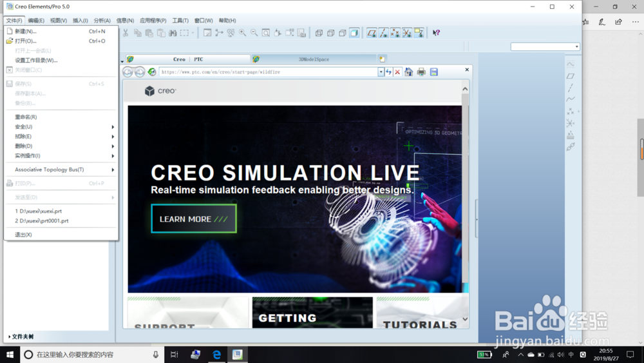The height and width of the screenshot is (363, 644).
Task: Open the Find binoculars tool
Action: coord(173,33)
